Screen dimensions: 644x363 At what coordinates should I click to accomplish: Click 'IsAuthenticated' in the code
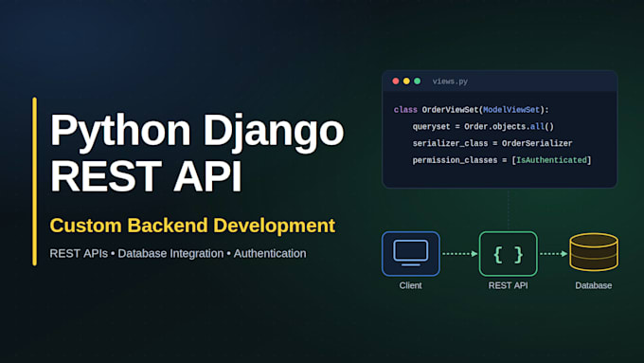551,160
